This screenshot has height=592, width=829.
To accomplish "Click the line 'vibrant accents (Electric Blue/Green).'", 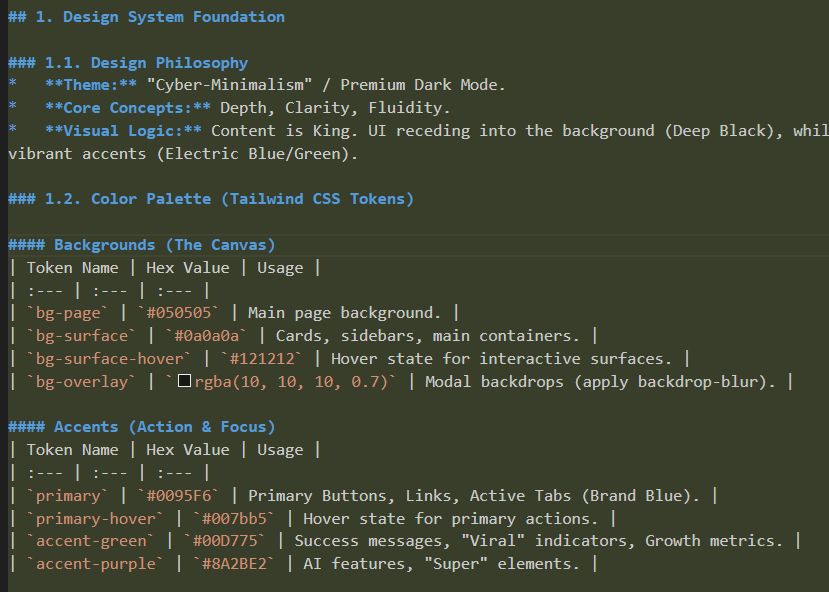I will 183,154.
